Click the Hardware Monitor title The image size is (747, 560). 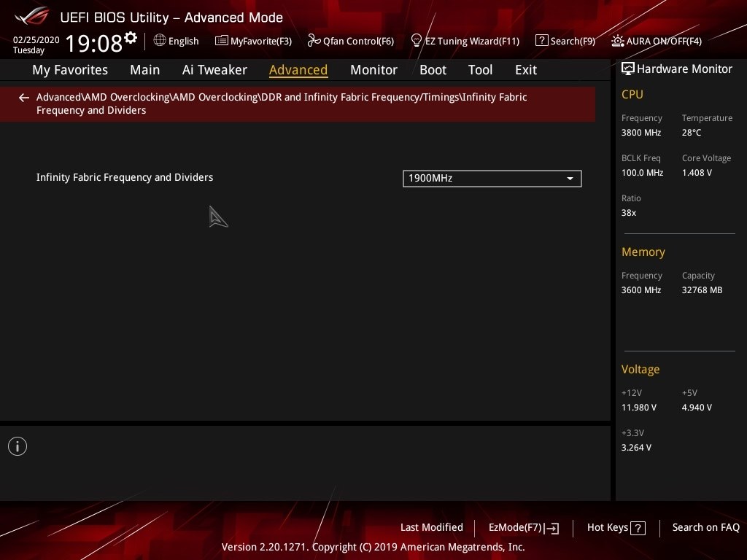684,69
